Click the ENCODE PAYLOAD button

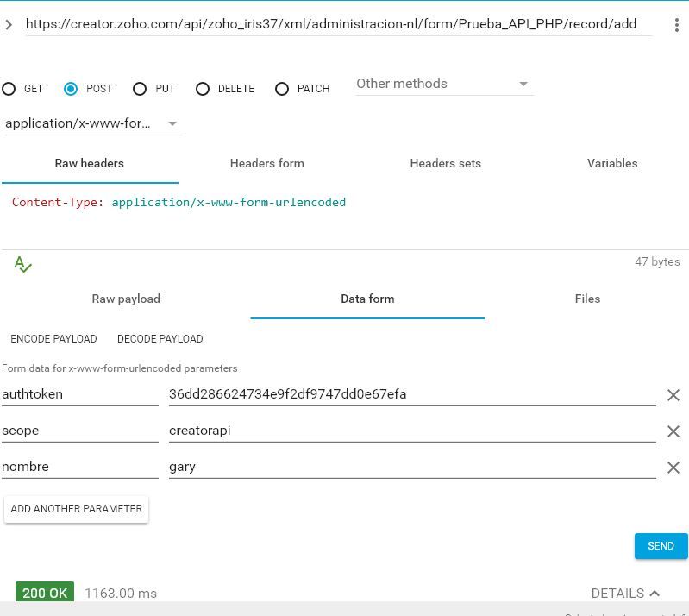(53, 339)
